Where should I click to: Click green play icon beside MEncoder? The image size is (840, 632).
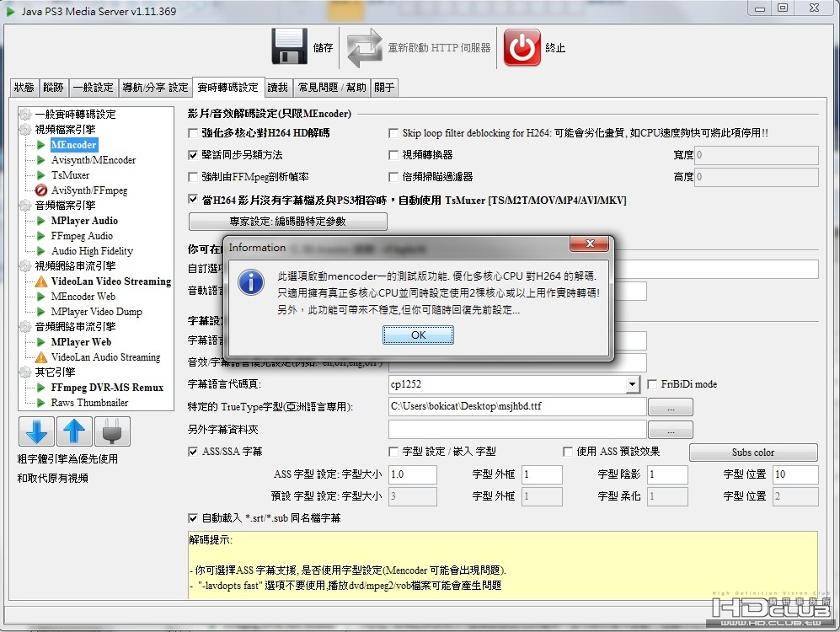(40, 145)
